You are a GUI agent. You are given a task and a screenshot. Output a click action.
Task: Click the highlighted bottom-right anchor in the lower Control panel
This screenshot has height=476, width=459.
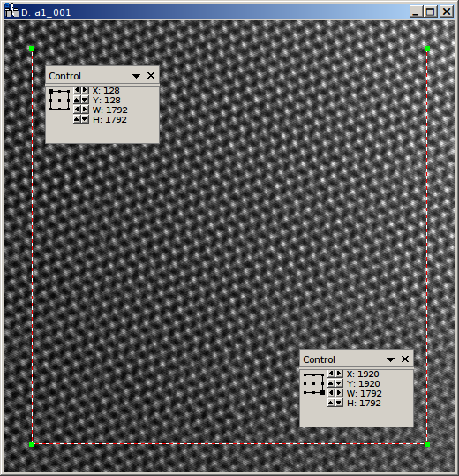click(322, 392)
